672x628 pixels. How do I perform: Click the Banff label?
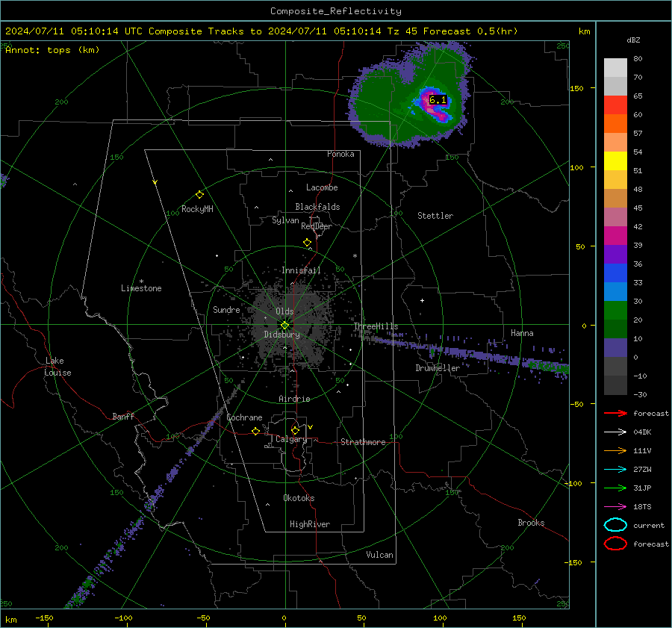[123, 416]
